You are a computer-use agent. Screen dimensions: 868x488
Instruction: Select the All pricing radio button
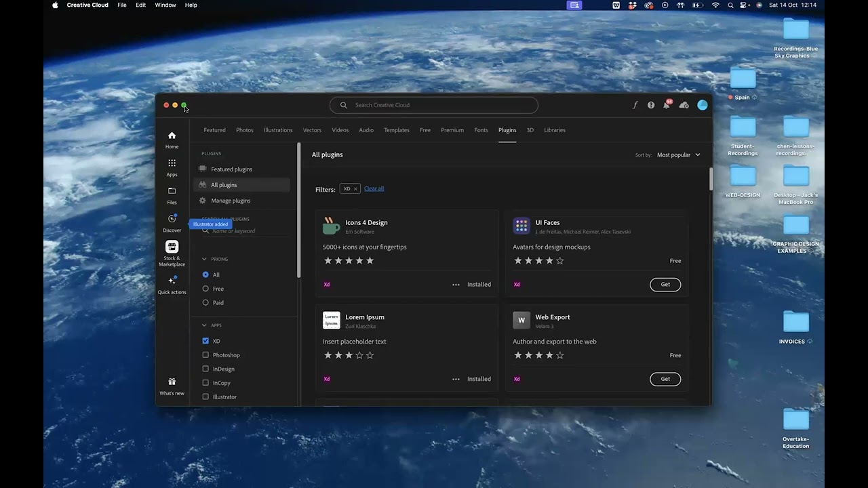click(205, 274)
